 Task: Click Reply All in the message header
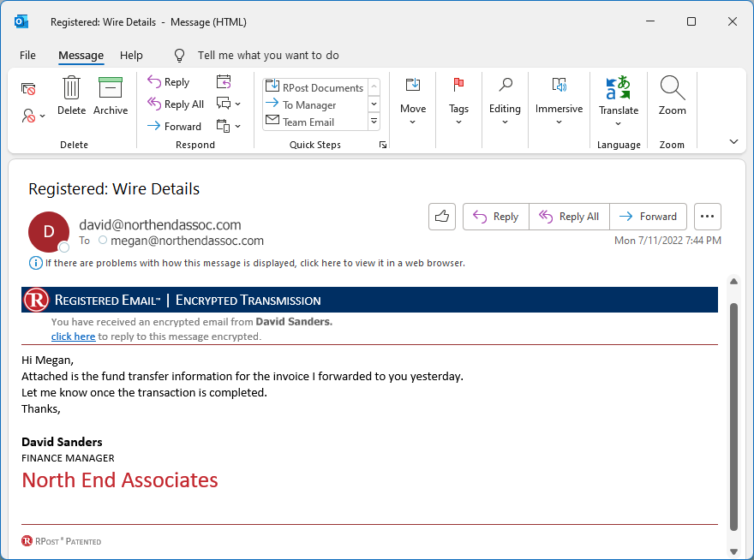(x=569, y=217)
